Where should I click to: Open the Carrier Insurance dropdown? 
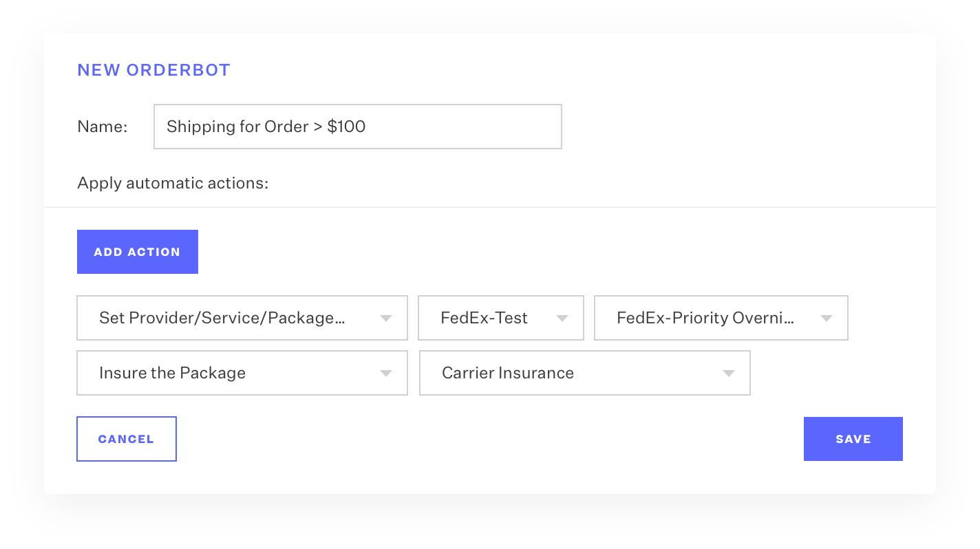click(x=585, y=373)
